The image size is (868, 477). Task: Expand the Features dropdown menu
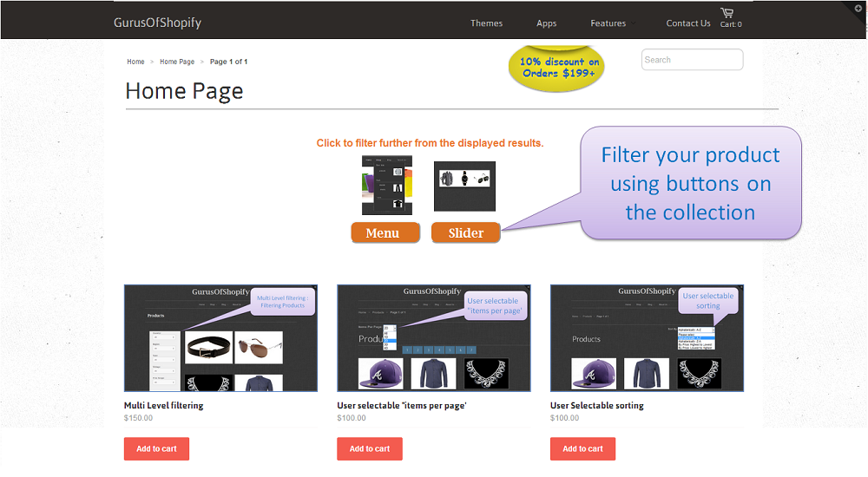[x=608, y=23]
